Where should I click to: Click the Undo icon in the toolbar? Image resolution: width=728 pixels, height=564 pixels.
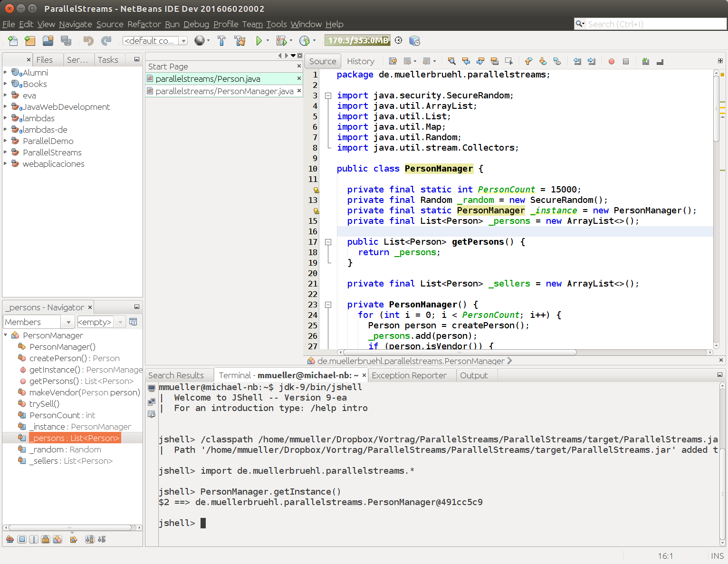point(88,40)
